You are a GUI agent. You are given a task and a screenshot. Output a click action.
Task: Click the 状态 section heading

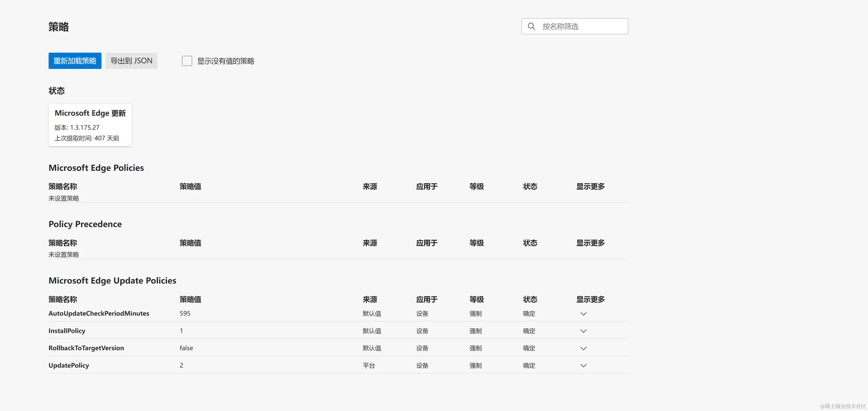pos(57,91)
